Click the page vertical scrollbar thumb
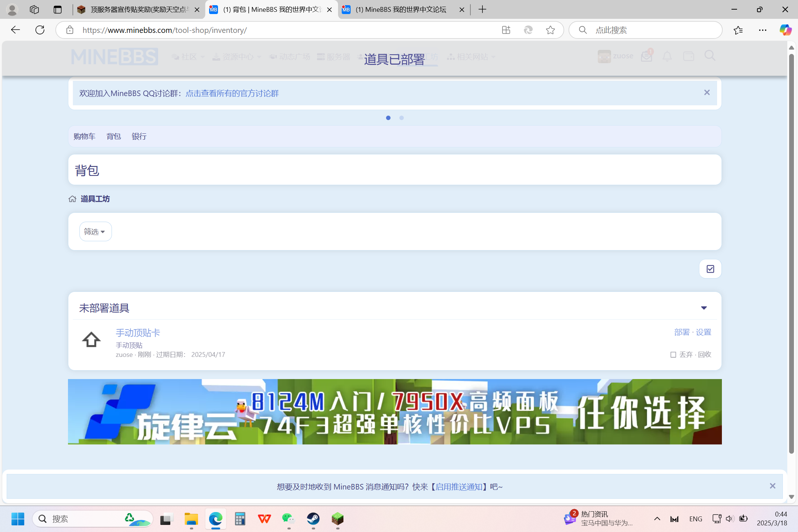This screenshot has height=532, width=798. click(x=791, y=253)
